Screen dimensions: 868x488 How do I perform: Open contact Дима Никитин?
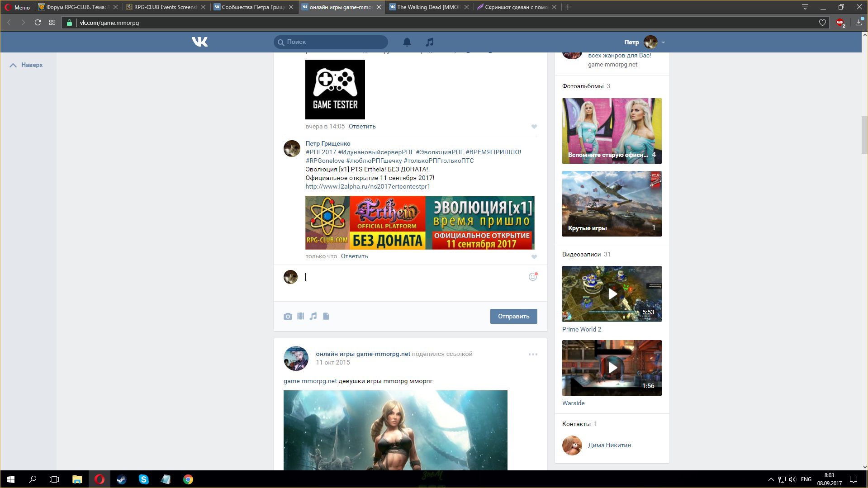(x=609, y=445)
